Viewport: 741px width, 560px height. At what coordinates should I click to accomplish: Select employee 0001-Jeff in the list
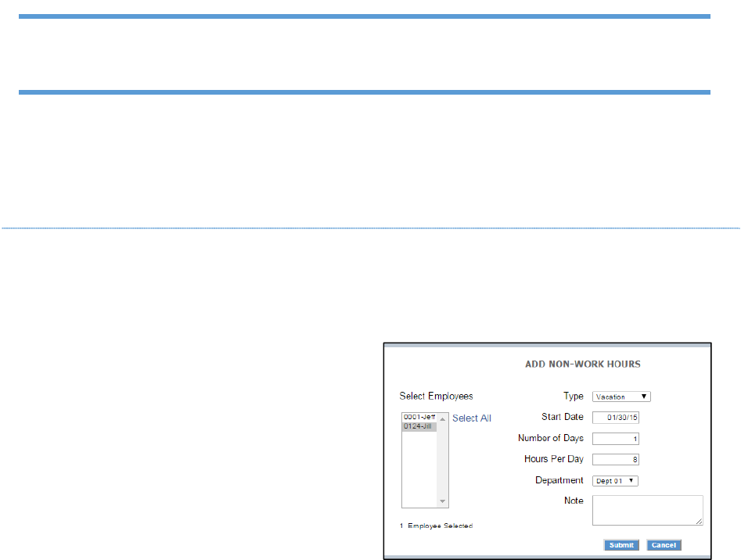[419, 418]
